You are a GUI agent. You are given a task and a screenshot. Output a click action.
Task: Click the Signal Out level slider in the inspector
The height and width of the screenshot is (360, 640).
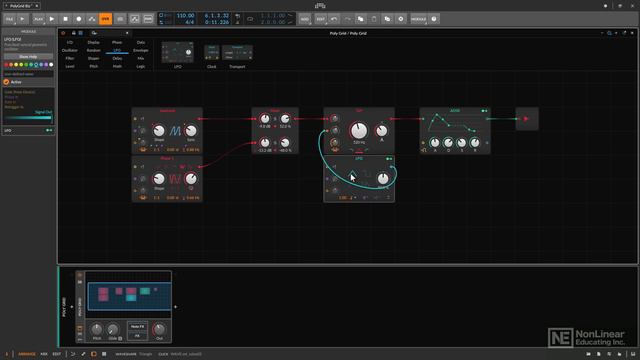tap(28, 118)
